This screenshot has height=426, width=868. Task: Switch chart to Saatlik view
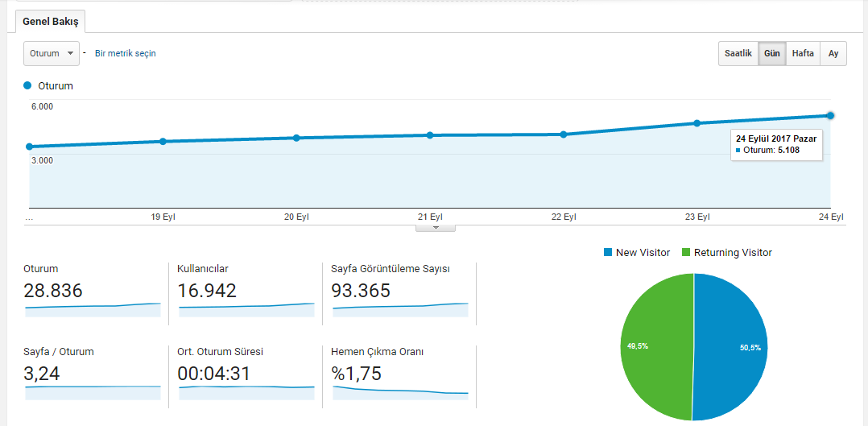point(738,54)
